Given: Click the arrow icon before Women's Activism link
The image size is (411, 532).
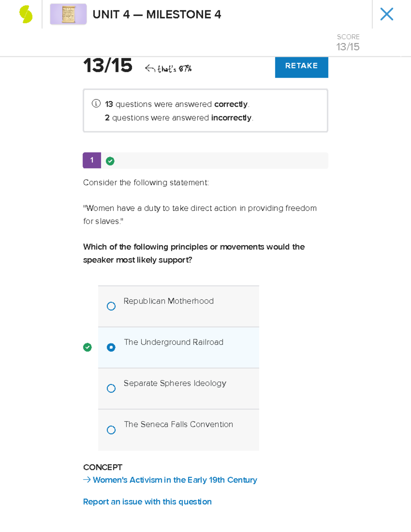Looking at the screenshot, I should pyautogui.click(x=86, y=480).
